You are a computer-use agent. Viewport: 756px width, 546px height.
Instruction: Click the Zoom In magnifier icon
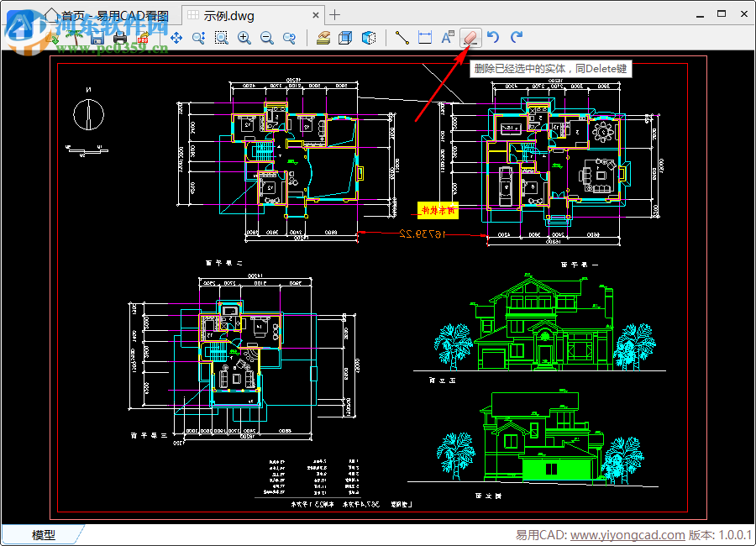pyautogui.click(x=244, y=38)
